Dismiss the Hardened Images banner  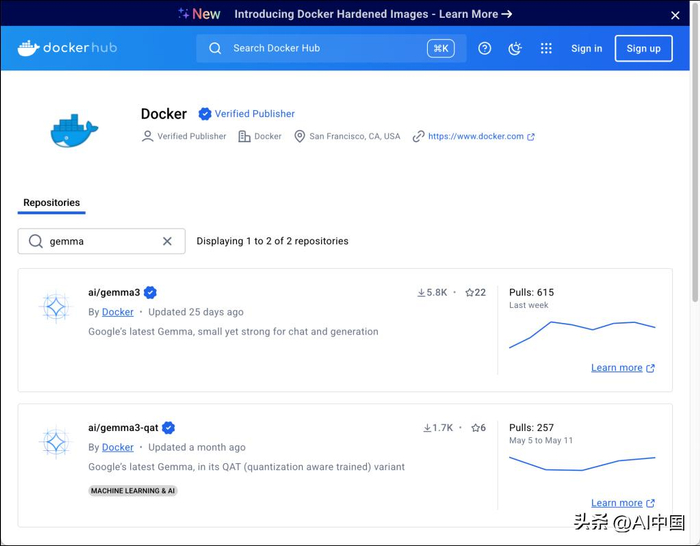click(x=675, y=15)
